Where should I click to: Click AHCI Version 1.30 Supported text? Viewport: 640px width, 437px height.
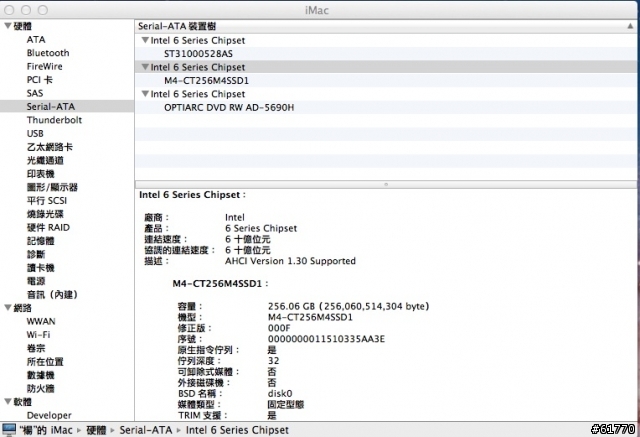point(290,261)
